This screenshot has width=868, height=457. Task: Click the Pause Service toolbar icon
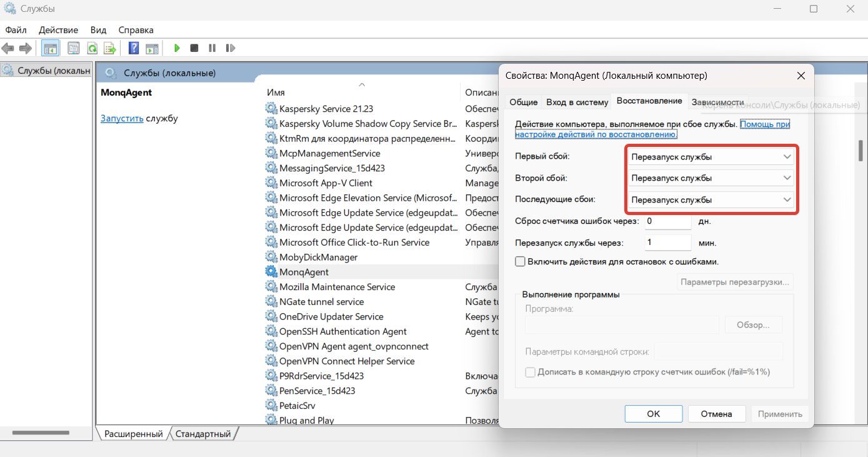(x=212, y=48)
